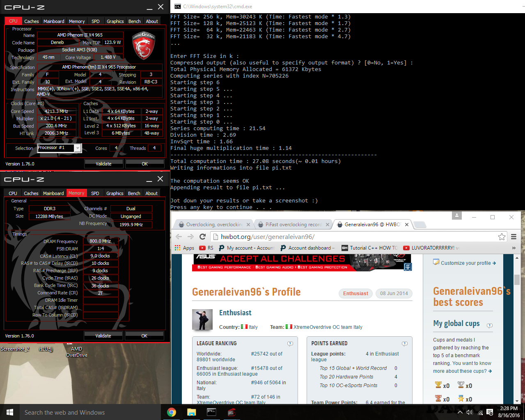Click the browser page vertical scrollbar thumb

coord(517,279)
